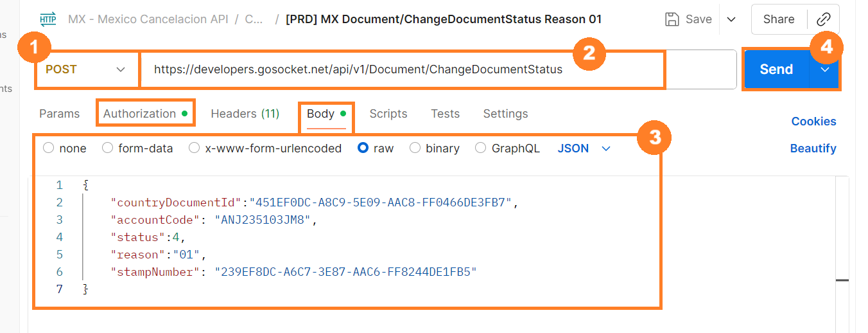The image size is (868, 333).
Task: Select the binary body option
Action: click(435, 148)
